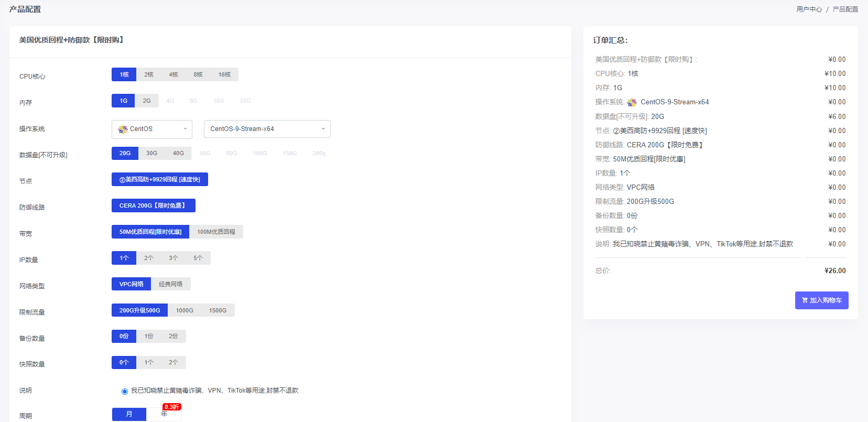
Task: Click 加入购物车 button
Action: (x=821, y=300)
